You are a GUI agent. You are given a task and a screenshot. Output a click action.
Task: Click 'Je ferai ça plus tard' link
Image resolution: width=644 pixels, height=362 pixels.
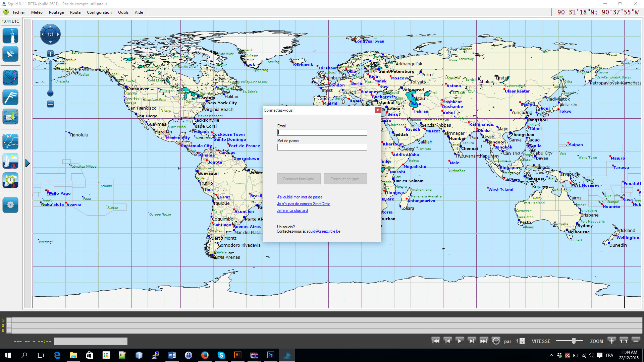pyautogui.click(x=292, y=210)
